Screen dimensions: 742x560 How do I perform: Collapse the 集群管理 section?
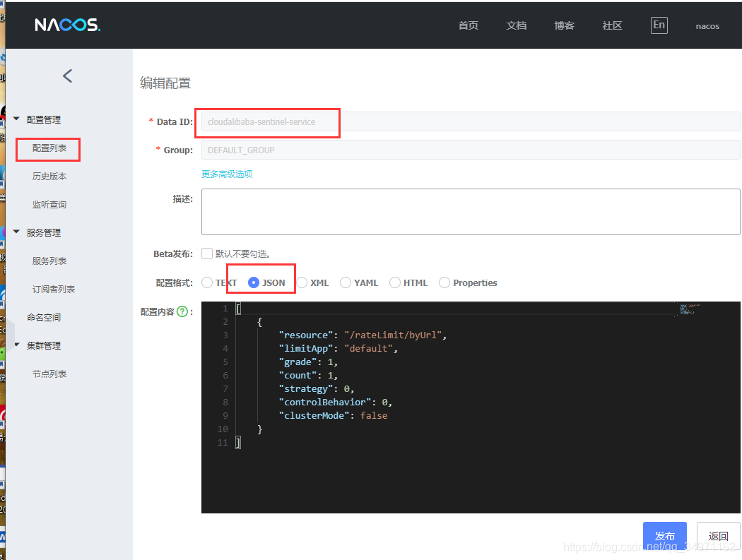(x=16, y=345)
